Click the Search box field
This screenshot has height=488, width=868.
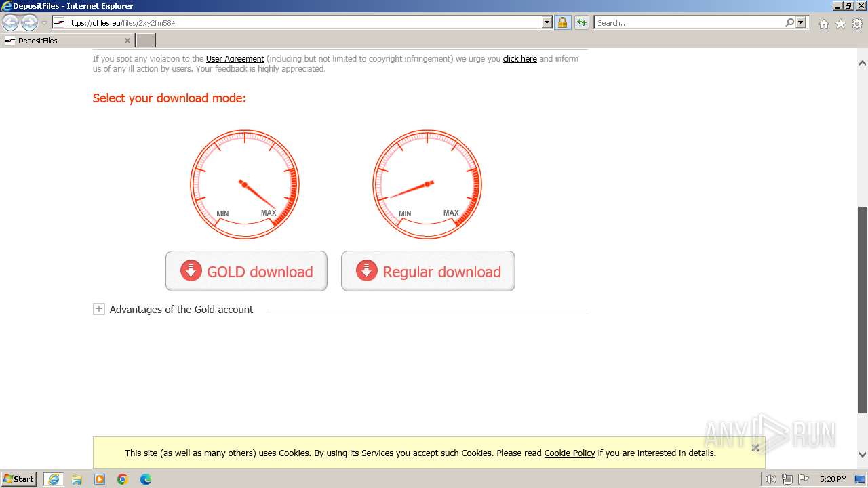pyautogui.click(x=688, y=23)
